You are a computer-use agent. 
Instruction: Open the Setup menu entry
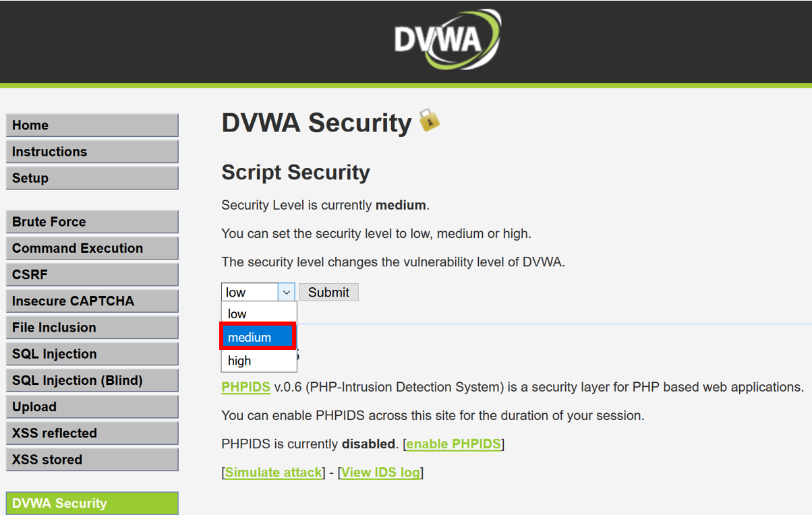[x=92, y=178]
